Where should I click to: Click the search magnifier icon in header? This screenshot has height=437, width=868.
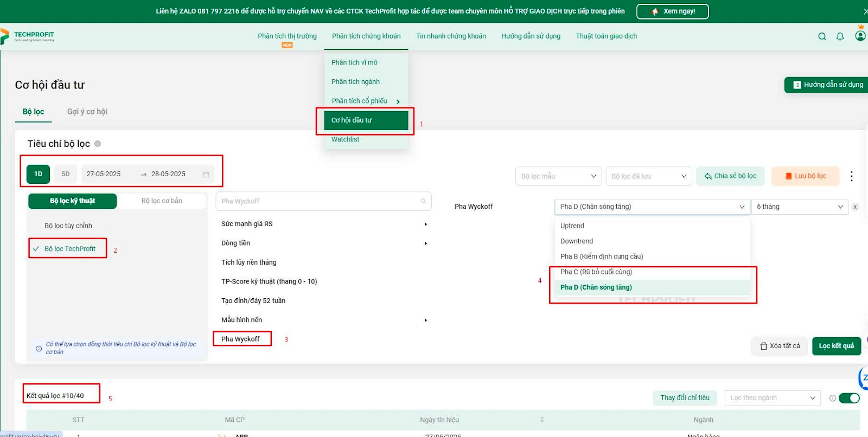pyautogui.click(x=822, y=36)
